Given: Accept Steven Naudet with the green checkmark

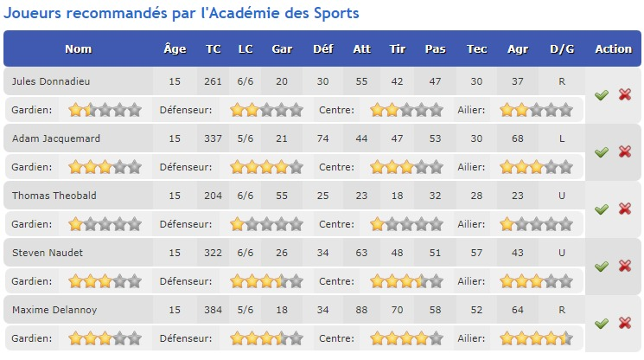Looking at the screenshot, I should tap(602, 267).
